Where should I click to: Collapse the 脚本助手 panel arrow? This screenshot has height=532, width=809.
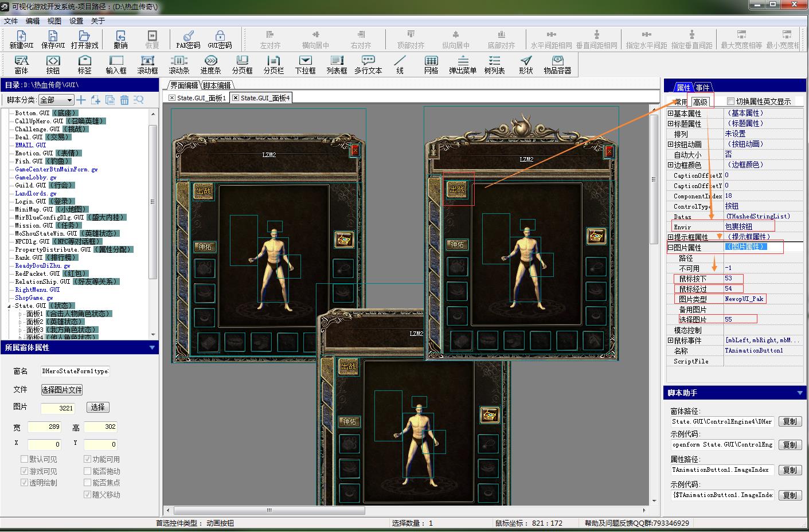point(800,393)
